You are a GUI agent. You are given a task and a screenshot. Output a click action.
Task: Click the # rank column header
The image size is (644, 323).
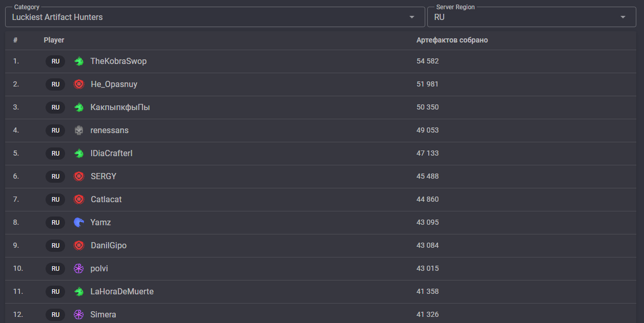tap(15, 40)
